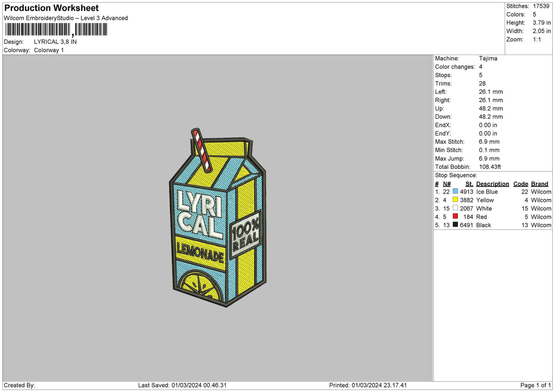Click stitch count '4913' in Ice Blue row
This screenshot has width=555, height=392.
pos(467,191)
